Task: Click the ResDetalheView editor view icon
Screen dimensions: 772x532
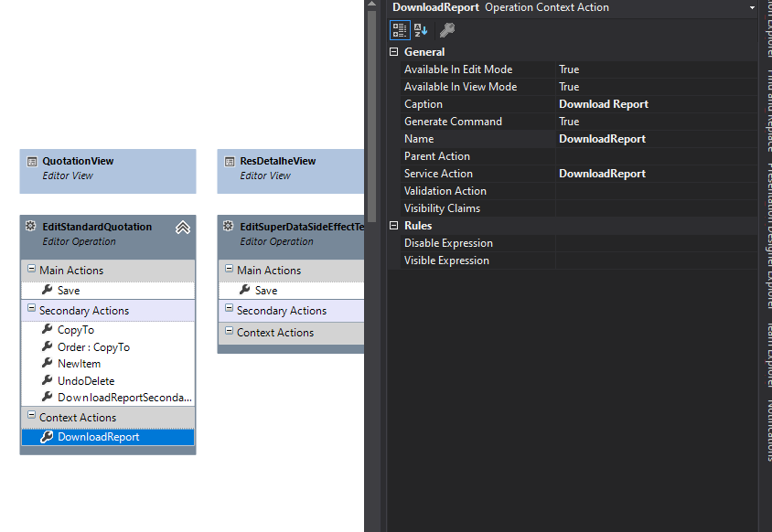Action: (x=230, y=162)
